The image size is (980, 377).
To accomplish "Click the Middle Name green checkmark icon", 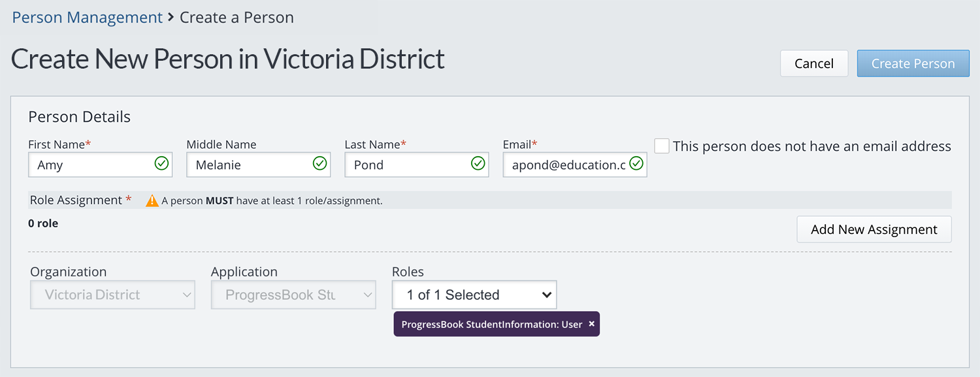I will tap(319, 163).
